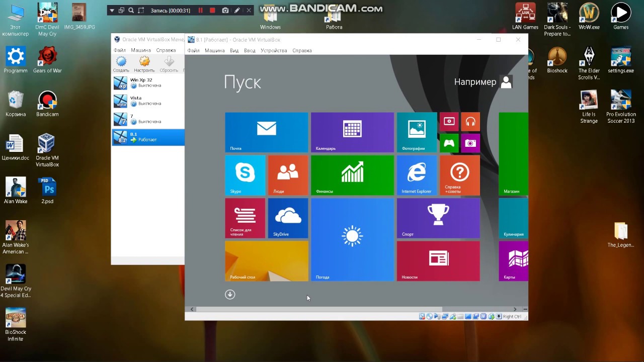Open the Store (Магазин) tile
644x362 pixels.
(x=514, y=154)
